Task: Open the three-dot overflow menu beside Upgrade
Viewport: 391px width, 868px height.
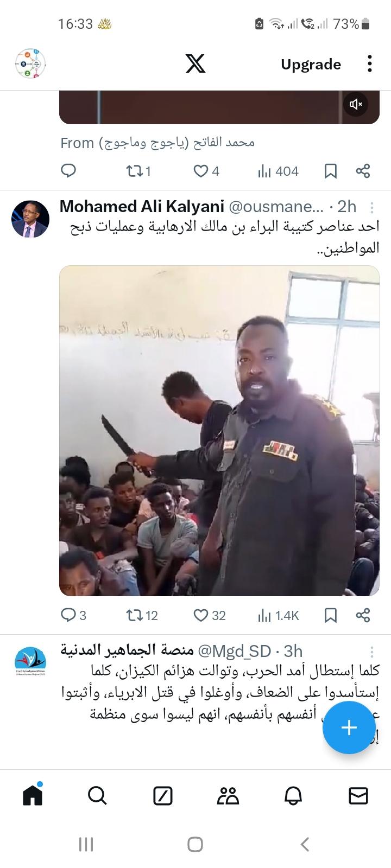Action: (x=370, y=64)
